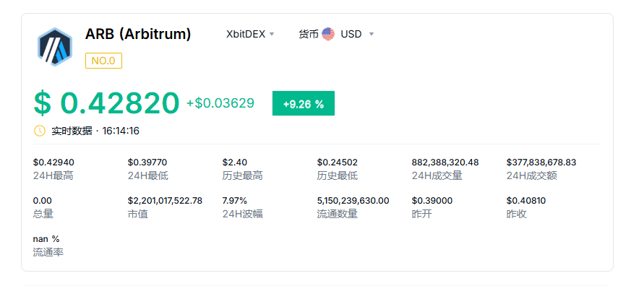Click the clock icon beside realtime data
Screen dimensions: 644x286
pos(40,131)
